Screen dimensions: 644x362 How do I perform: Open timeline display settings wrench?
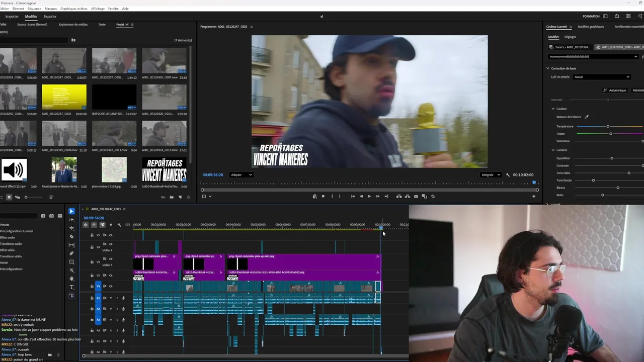click(x=119, y=225)
